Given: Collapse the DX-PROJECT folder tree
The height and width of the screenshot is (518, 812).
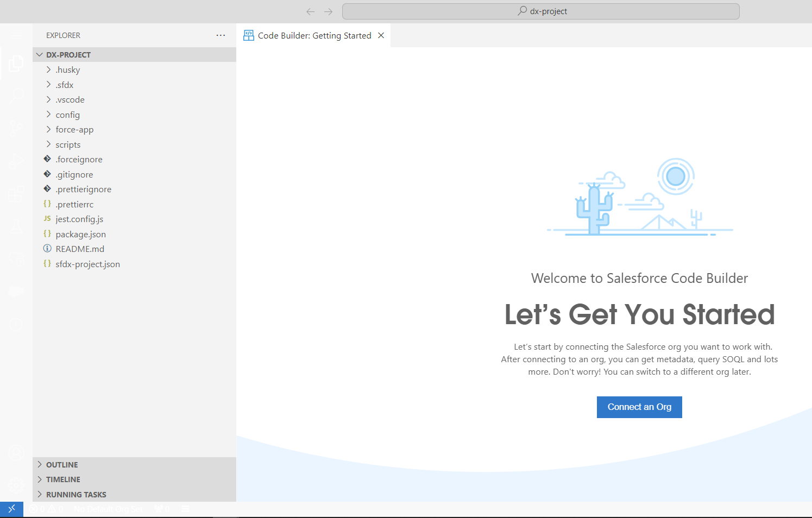Looking at the screenshot, I should 39,54.
